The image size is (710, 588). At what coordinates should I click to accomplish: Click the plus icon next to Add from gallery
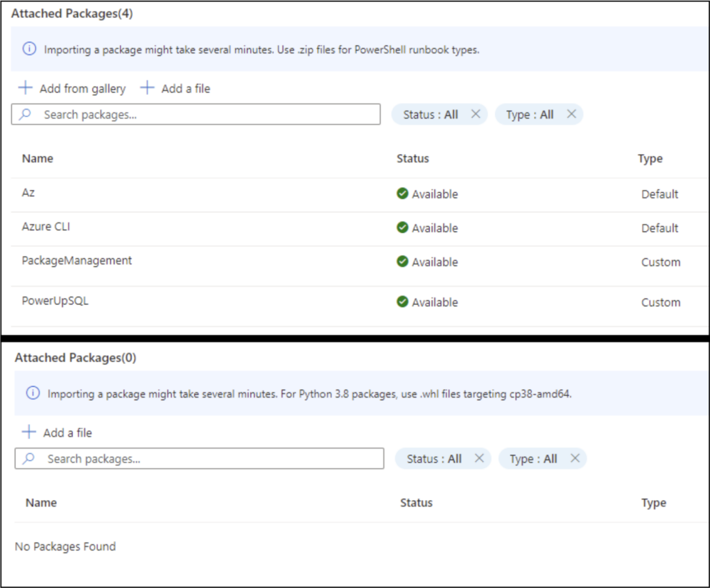click(26, 87)
